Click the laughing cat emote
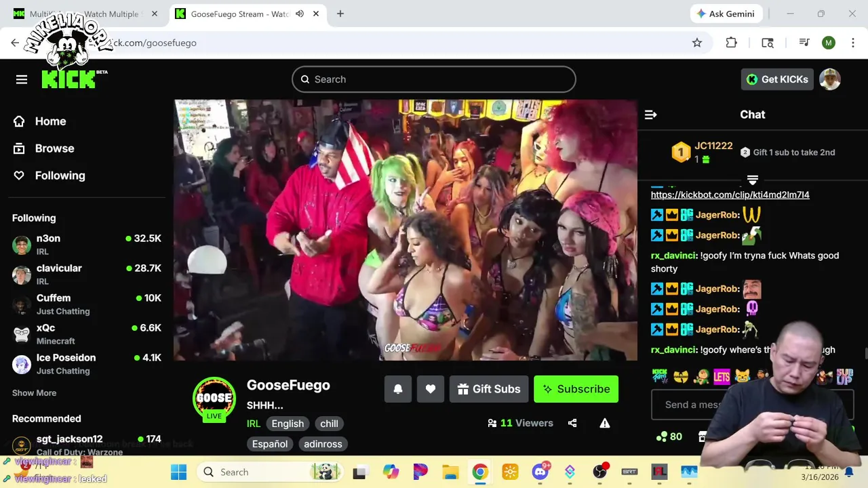The height and width of the screenshot is (488, 868). point(743,375)
